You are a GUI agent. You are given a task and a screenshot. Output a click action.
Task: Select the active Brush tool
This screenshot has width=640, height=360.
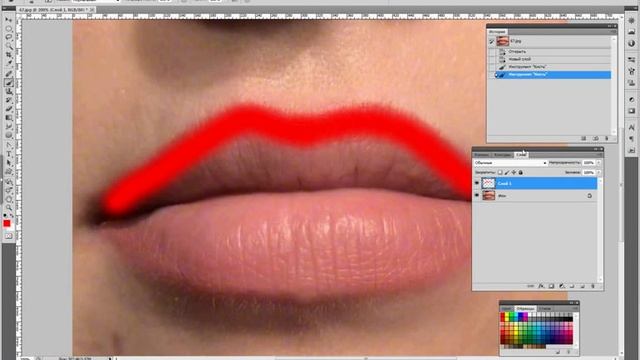[x=8, y=82]
